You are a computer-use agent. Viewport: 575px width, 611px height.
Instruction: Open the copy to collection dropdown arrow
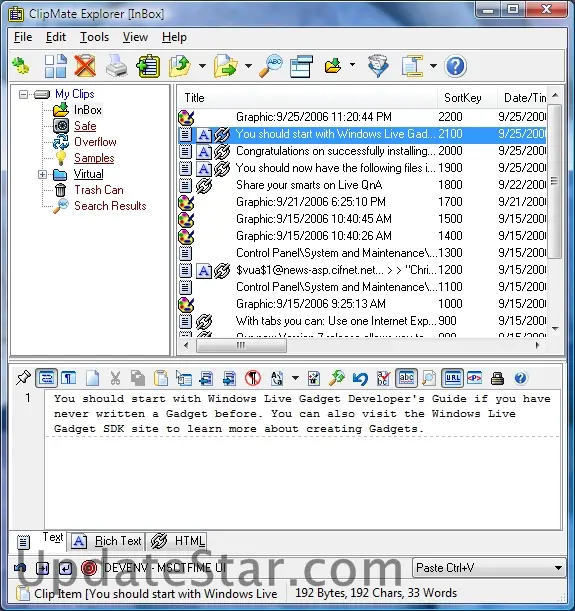pyautogui.click(x=203, y=66)
